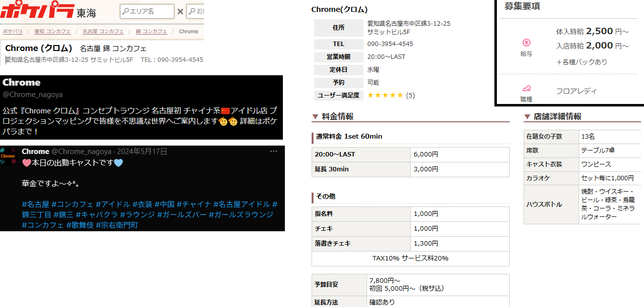Viewport: 644px width, 307px height.
Task: Click the ポケパラ breadcrumb home link
Action: pos(12,31)
